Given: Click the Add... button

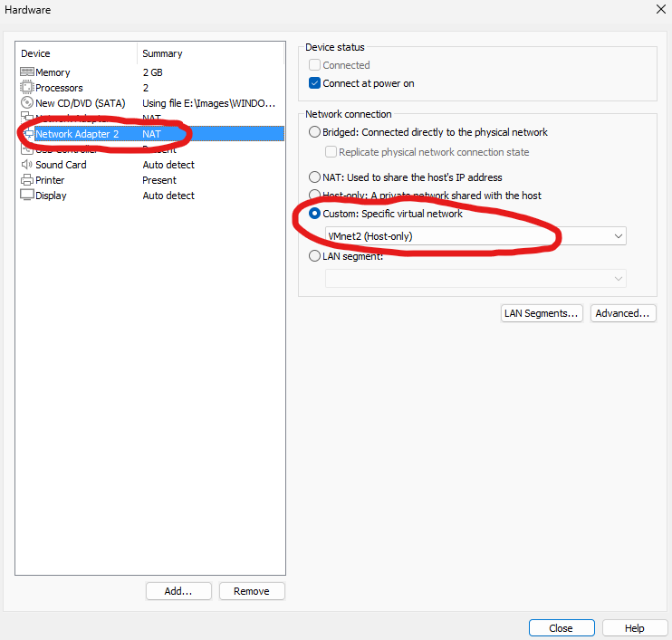Looking at the screenshot, I should tap(178, 591).
